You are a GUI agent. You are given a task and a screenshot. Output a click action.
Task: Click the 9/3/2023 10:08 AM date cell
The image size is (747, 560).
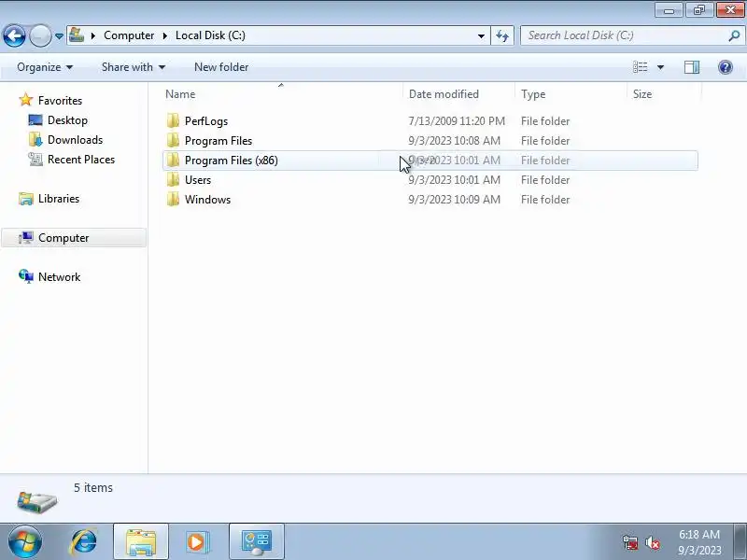[454, 141]
